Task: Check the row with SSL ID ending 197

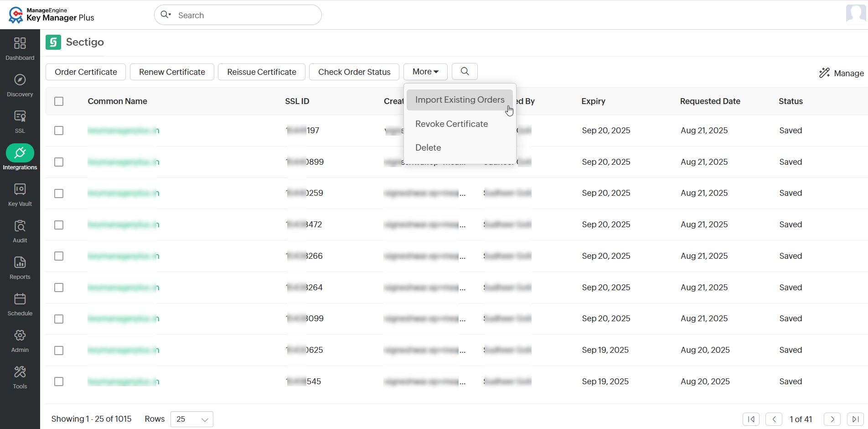Action: (x=59, y=131)
